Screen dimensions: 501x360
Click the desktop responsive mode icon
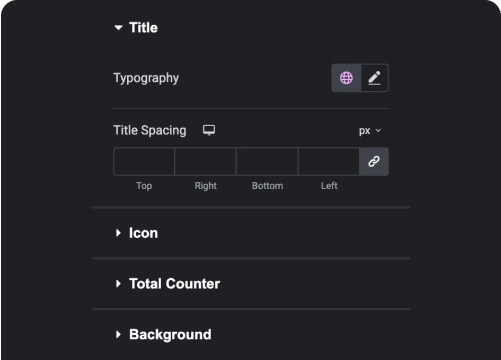(x=209, y=130)
